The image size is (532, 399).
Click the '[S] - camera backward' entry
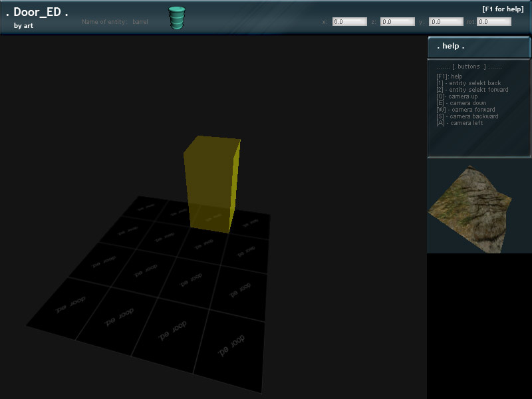click(467, 116)
